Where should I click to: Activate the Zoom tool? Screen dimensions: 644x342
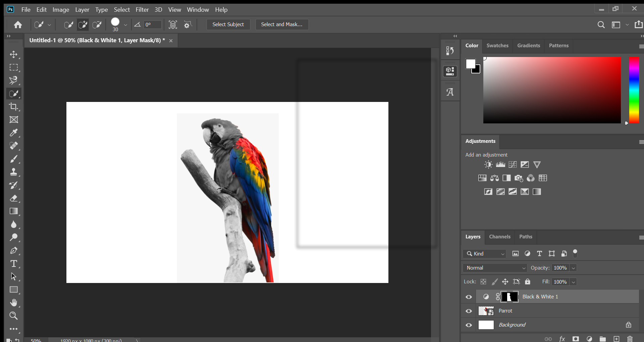click(14, 316)
